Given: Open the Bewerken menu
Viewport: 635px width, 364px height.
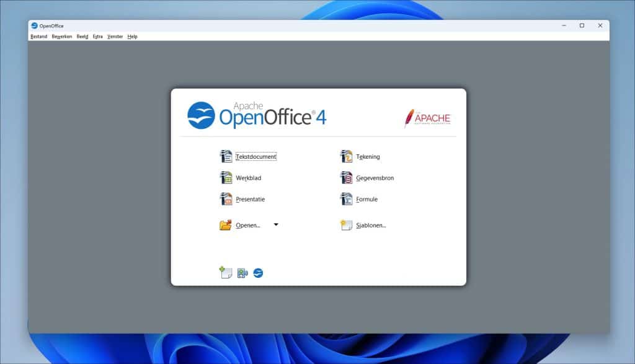Looking at the screenshot, I should coord(62,37).
